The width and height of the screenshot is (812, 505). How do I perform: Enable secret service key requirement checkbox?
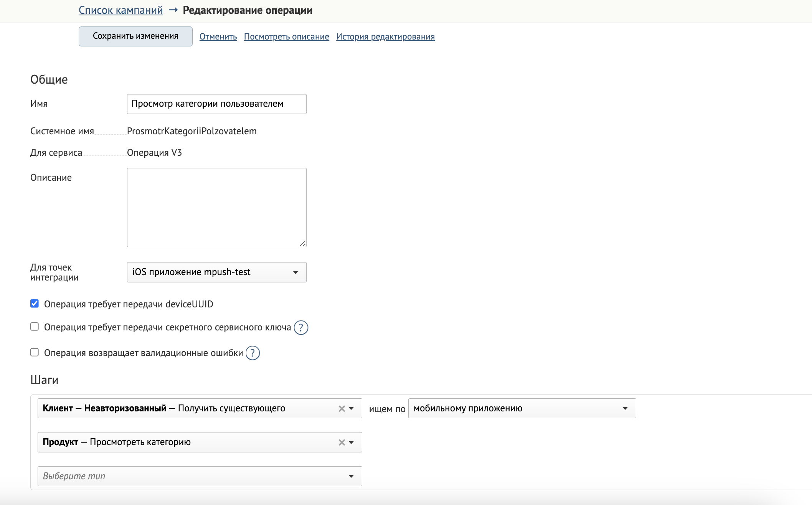pos(35,327)
